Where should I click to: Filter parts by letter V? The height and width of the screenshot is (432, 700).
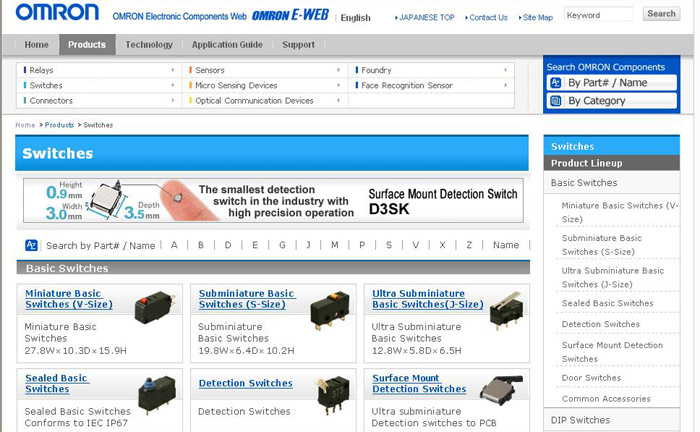click(416, 245)
